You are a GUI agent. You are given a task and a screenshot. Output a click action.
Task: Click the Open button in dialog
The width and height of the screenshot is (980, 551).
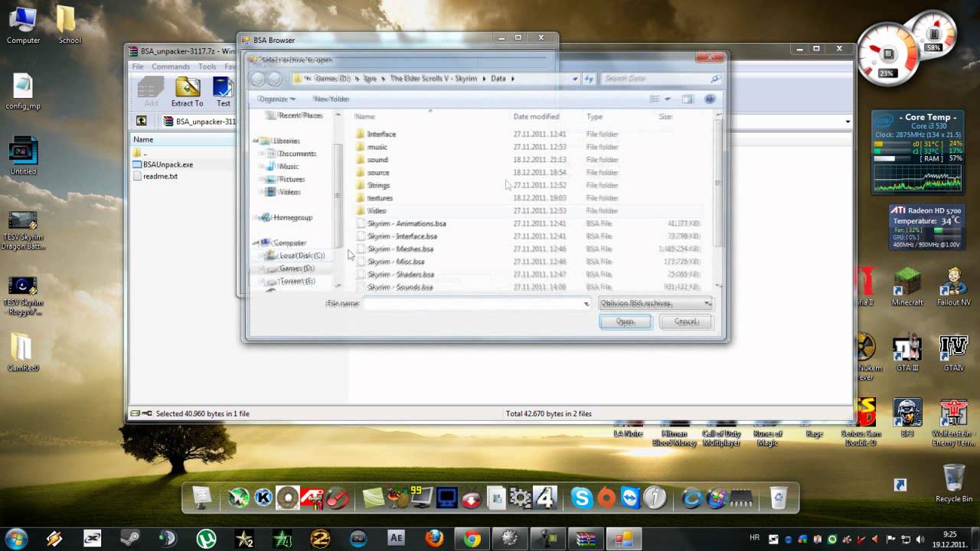point(626,321)
